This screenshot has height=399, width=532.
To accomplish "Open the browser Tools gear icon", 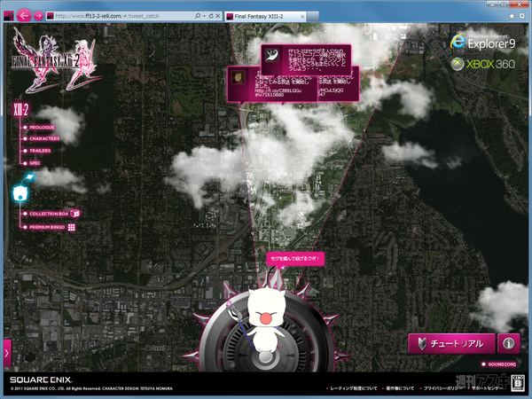I will tap(522, 16).
